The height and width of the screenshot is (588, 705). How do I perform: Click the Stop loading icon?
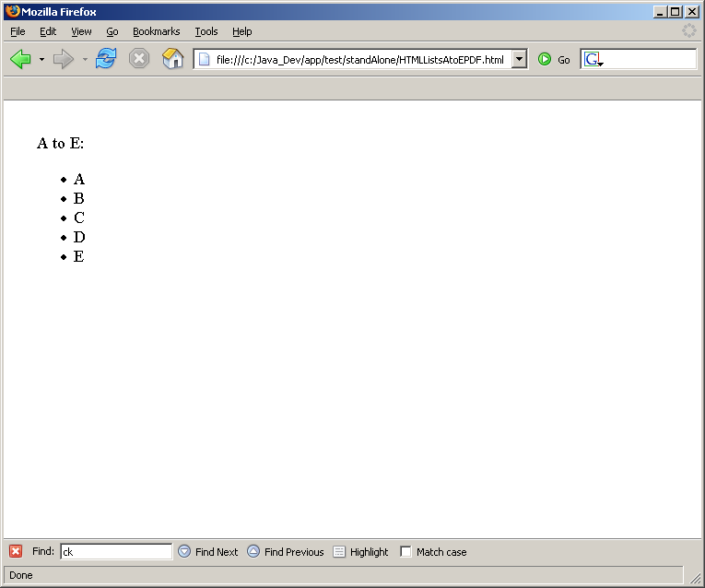[139, 59]
